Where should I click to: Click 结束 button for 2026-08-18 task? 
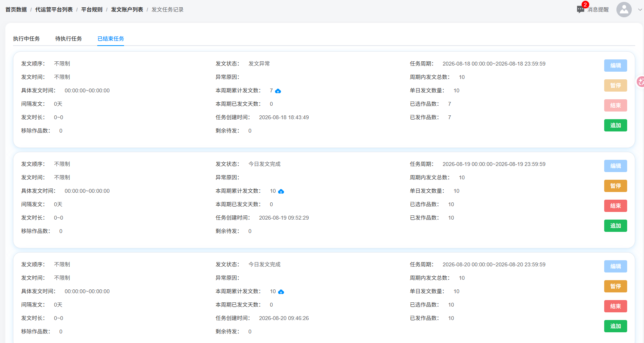[x=616, y=105]
